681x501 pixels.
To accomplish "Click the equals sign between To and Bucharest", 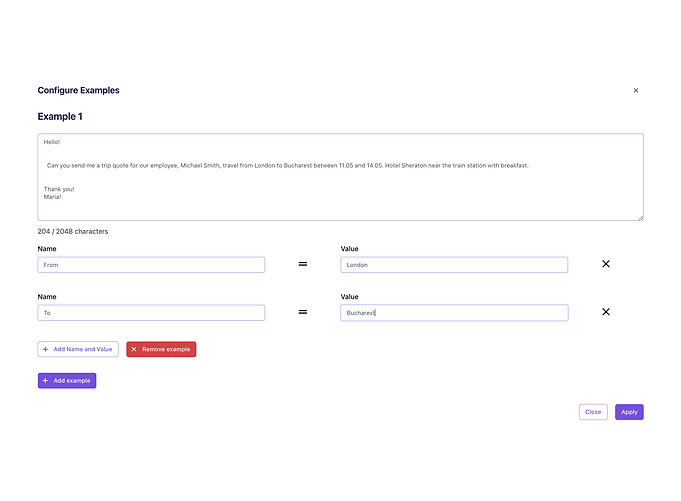I will (303, 312).
